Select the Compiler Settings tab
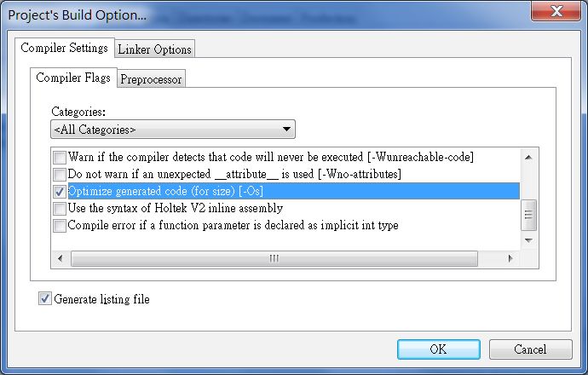 [x=65, y=48]
